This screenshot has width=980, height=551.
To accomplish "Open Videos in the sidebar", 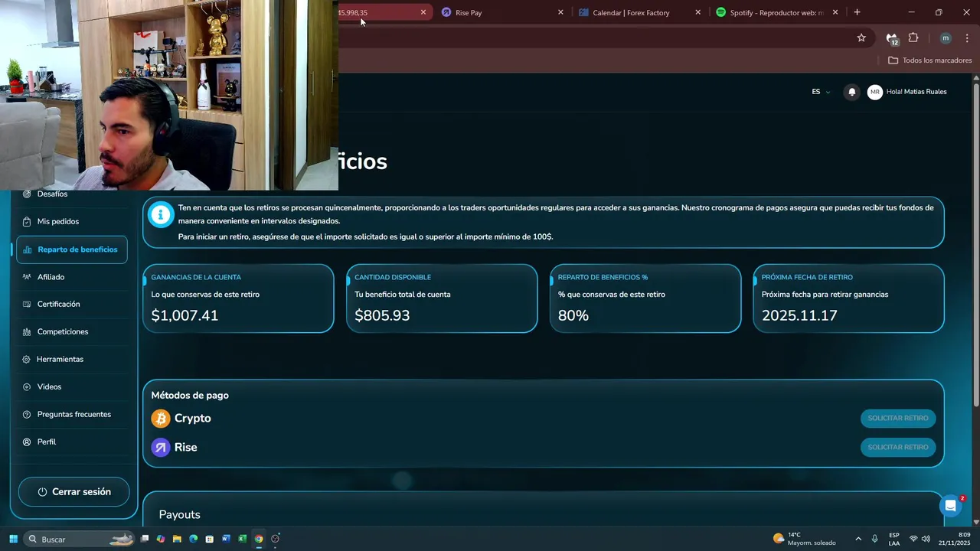I will coord(49,387).
